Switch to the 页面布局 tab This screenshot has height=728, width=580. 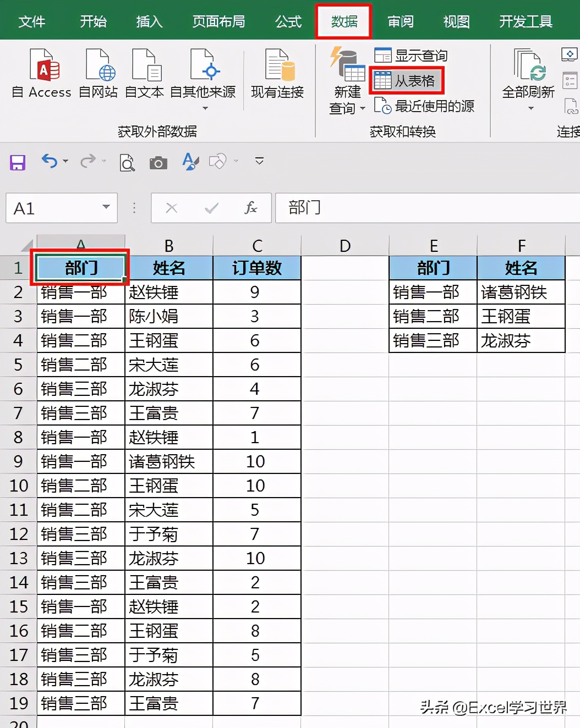tap(219, 21)
